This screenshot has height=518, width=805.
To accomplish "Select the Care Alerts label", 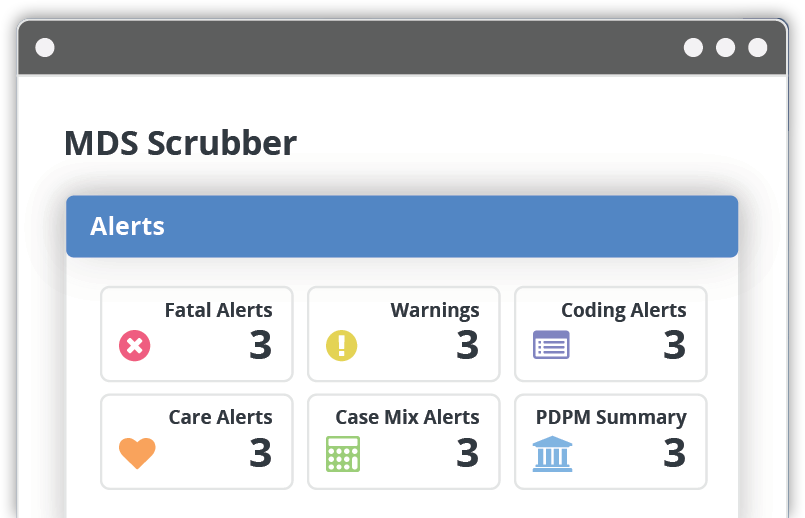I will point(221,417).
